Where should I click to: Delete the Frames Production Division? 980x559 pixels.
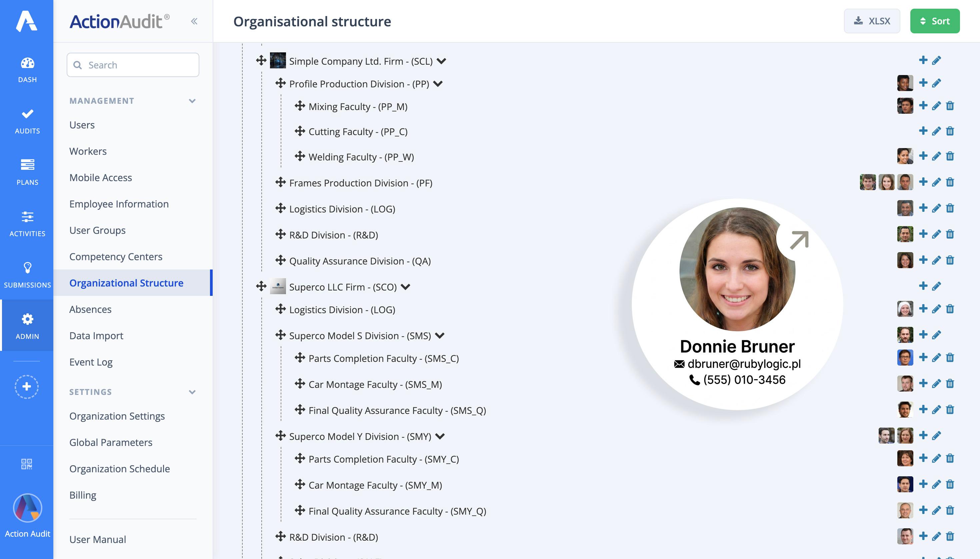[x=950, y=182]
